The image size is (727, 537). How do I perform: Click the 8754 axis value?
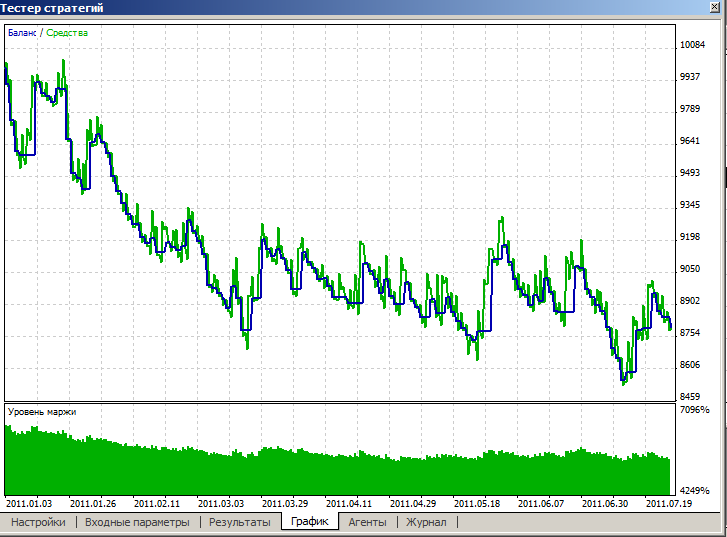tap(690, 332)
